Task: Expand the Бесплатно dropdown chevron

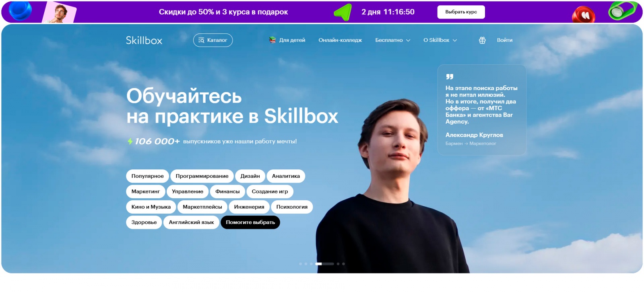Action: pyautogui.click(x=408, y=40)
